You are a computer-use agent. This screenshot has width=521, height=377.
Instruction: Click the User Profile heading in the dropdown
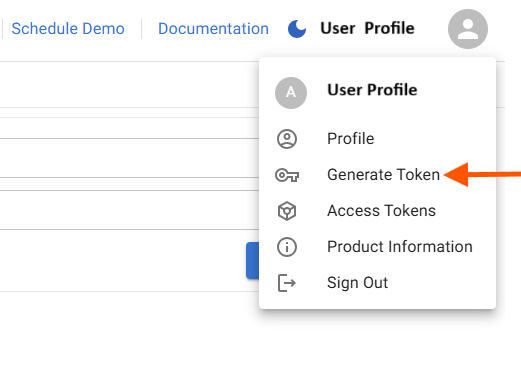[x=372, y=90]
